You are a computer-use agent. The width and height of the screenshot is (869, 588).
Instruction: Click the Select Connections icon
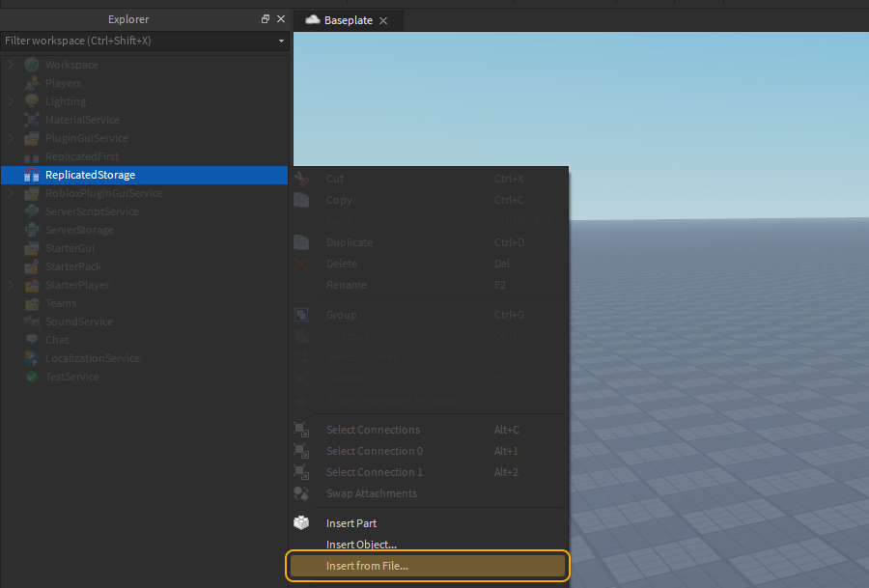[301, 430]
